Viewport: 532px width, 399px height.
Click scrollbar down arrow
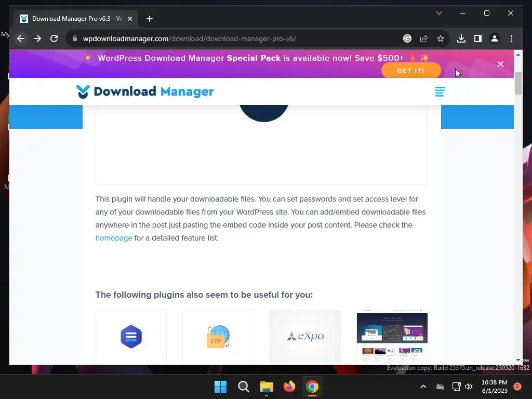(518, 361)
